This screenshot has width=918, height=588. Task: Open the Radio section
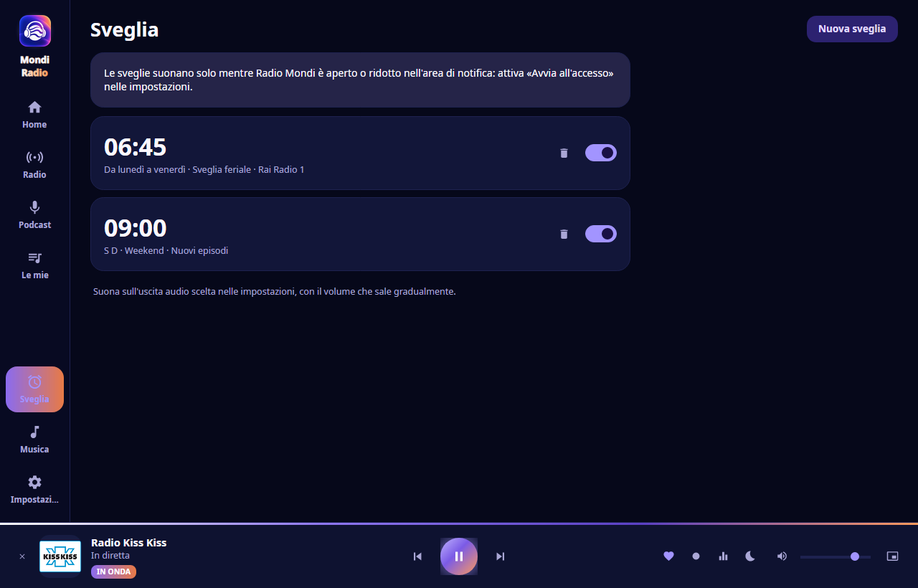[x=34, y=166]
